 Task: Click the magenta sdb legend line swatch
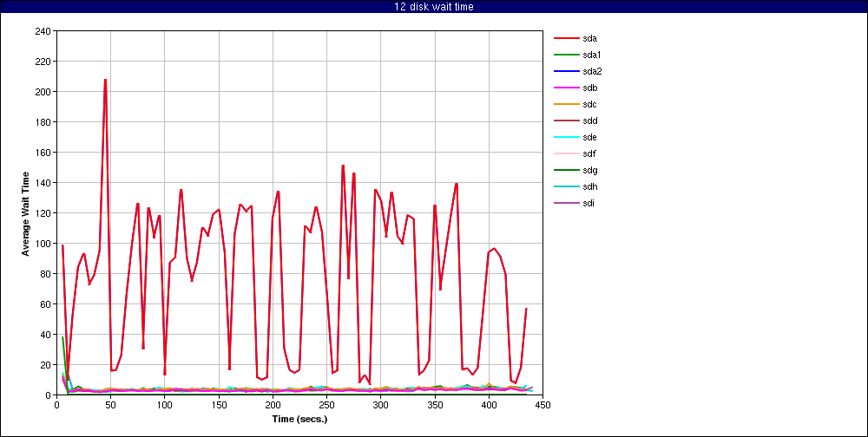565,88
